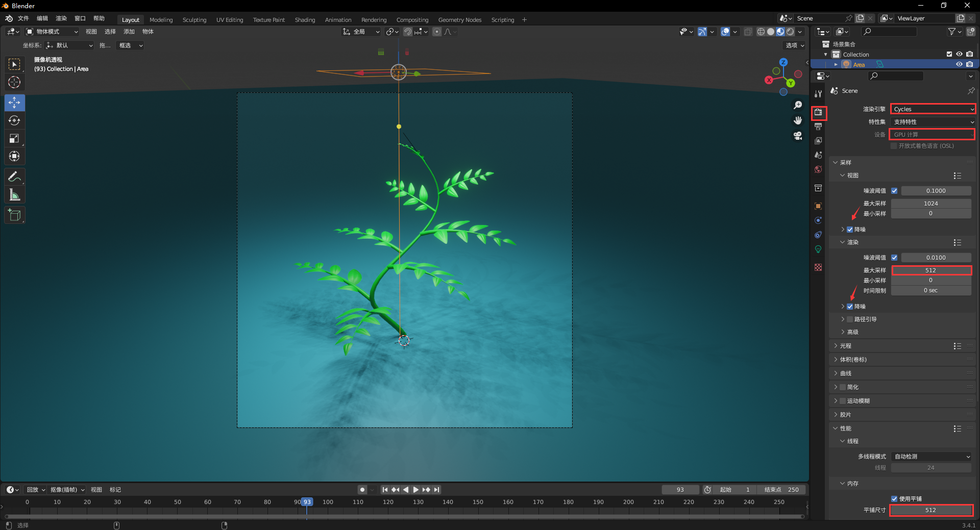
Task: Click the frame 93 playhead marker
Action: tap(307, 502)
